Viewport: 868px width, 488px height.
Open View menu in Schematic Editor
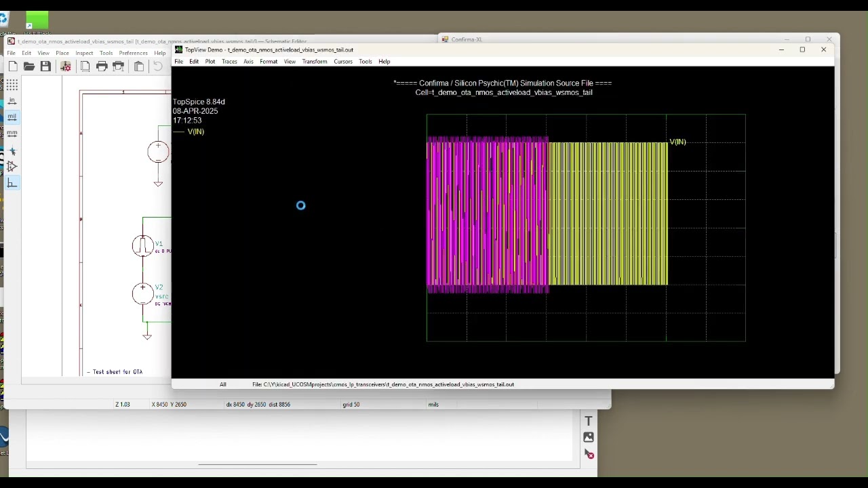point(43,53)
